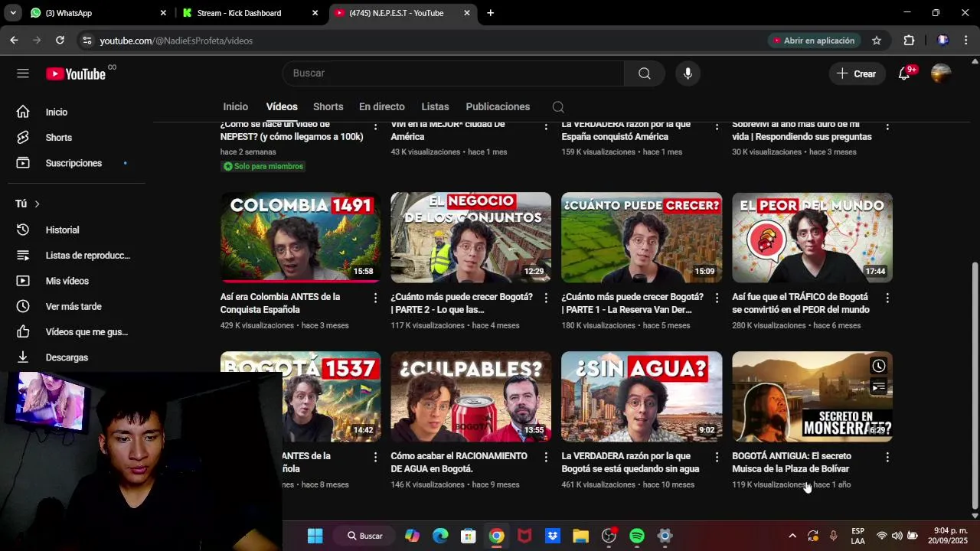The height and width of the screenshot is (551, 980).
Task: Open Microsoft Edge from the taskbar
Action: click(x=440, y=536)
